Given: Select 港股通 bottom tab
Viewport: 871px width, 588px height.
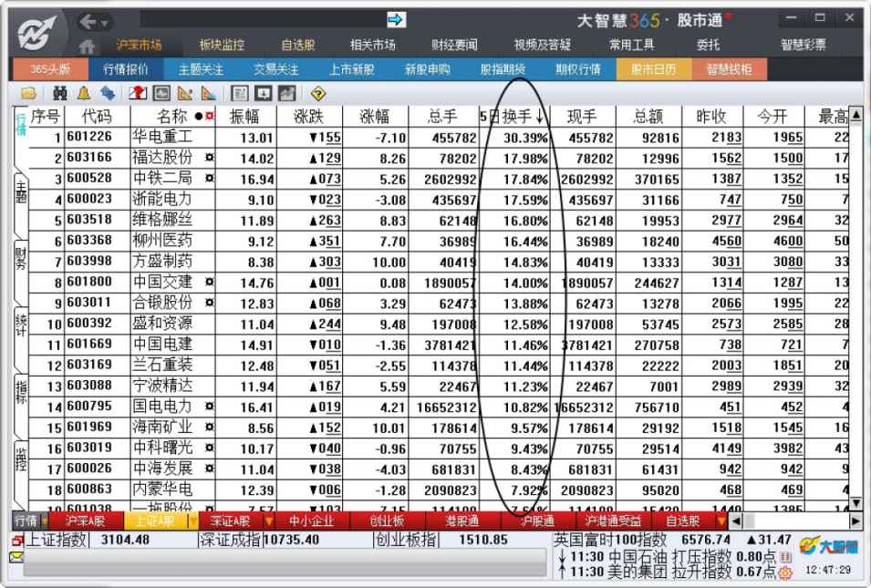Looking at the screenshot, I should [x=462, y=521].
